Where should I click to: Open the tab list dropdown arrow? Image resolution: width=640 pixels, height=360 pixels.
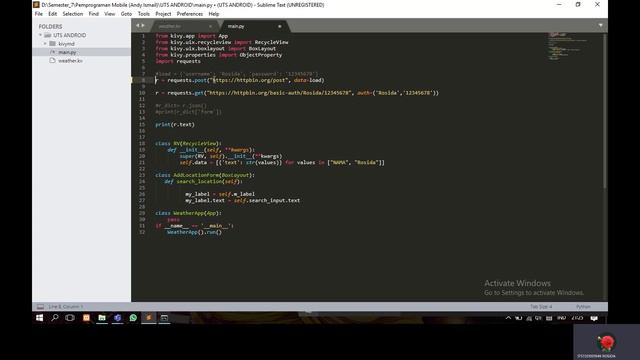point(600,25)
